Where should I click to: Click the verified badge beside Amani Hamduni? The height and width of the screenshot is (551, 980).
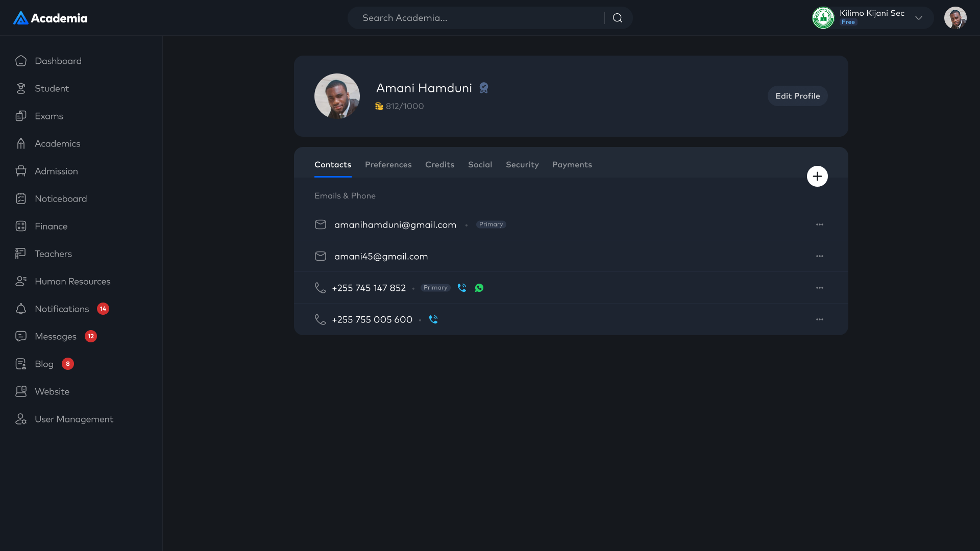click(484, 88)
